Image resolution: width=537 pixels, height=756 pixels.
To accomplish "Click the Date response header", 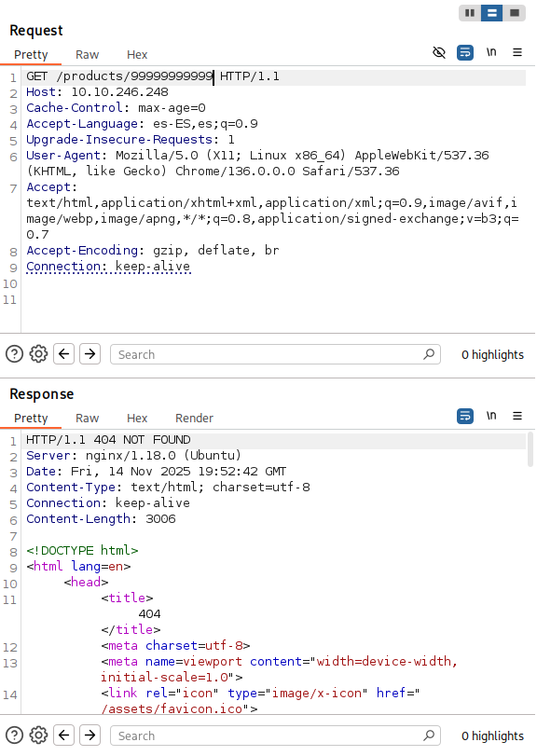I will (156, 472).
